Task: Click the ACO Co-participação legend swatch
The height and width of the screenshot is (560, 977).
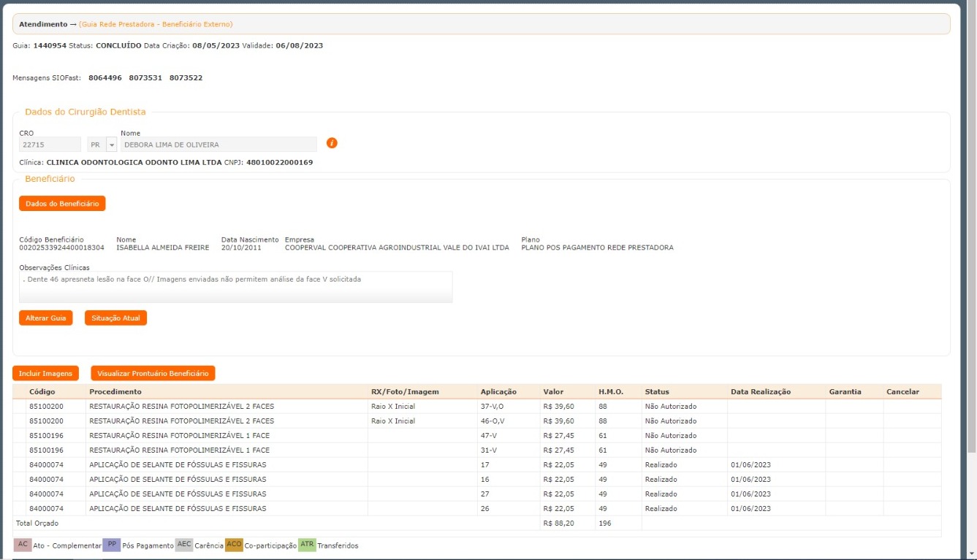Action: (234, 545)
